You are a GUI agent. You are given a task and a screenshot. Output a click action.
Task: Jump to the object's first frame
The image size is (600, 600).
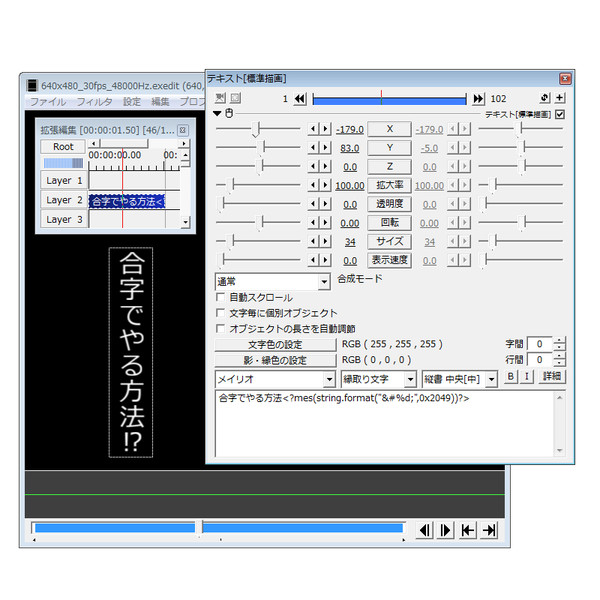299,99
